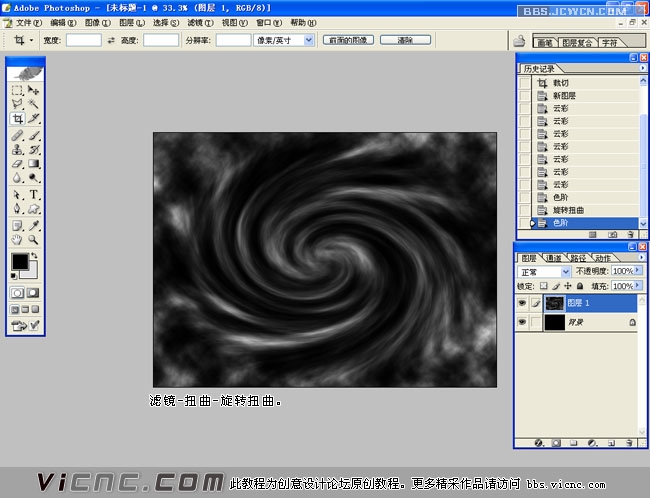The width and height of the screenshot is (650, 498).
Task: Open the adjustment layer menu in the Layers panel
Action: [x=592, y=443]
